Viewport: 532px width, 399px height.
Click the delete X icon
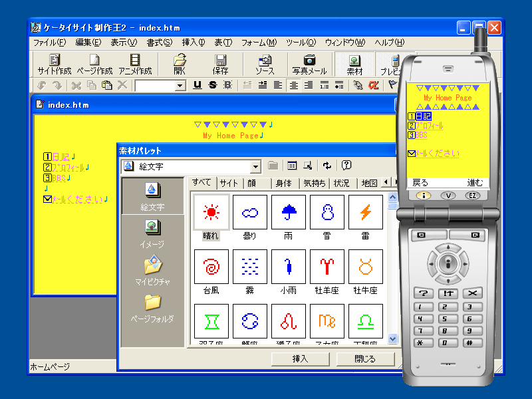coord(122,85)
